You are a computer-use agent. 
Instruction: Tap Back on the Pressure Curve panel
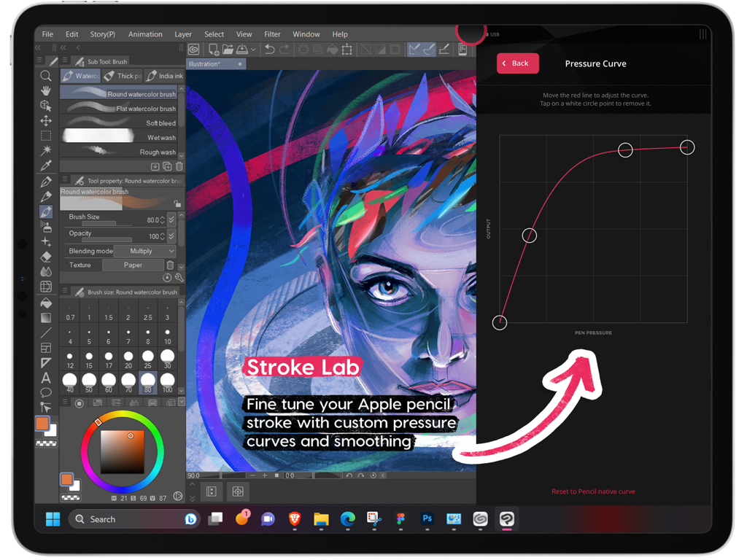click(x=518, y=63)
